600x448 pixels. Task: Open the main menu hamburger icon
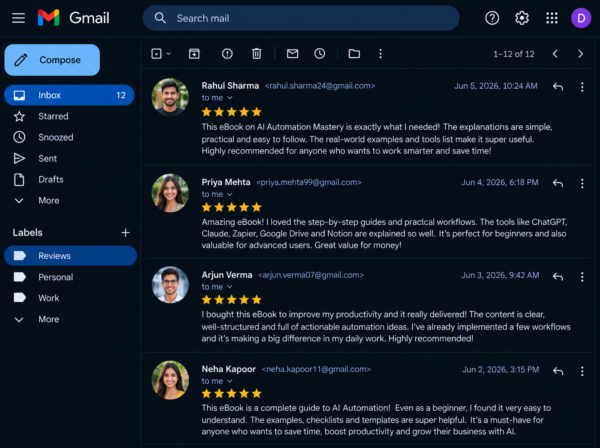click(18, 18)
